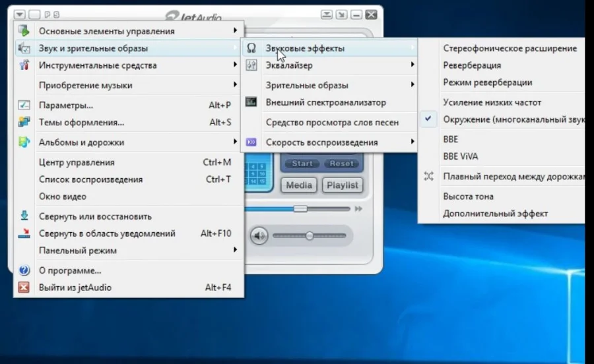Expand the Скорость воспроизведения submenu arrow
Image resolution: width=594 pixels, height=364 pixels.
pyautogui.click(x=412, y=142)
